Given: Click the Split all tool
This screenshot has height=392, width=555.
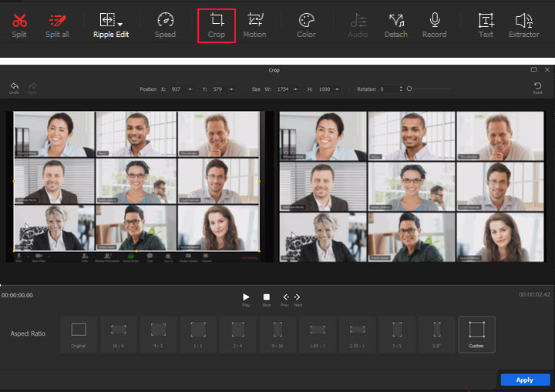Looking at the screenshot, I should point(57,24).
